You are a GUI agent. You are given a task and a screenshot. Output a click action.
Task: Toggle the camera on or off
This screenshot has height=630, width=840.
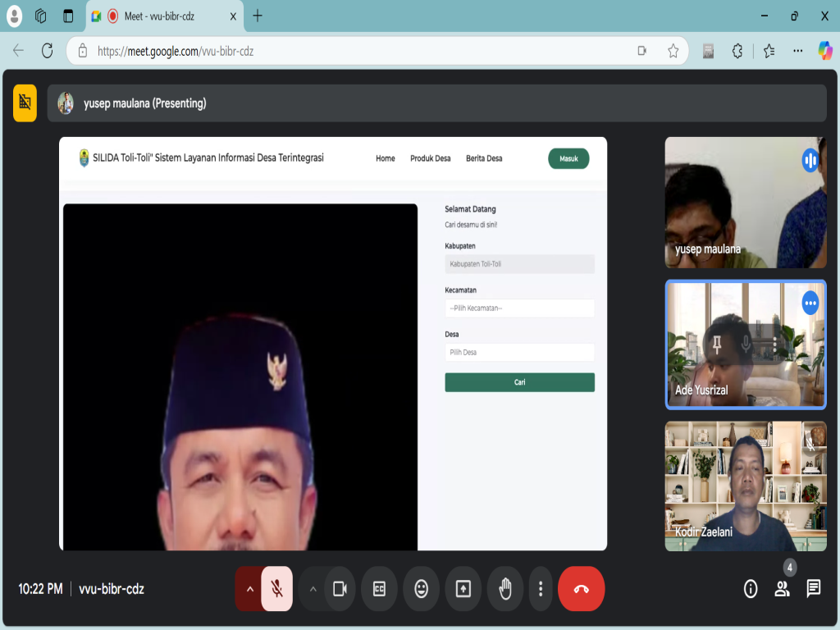coord(339,589)
